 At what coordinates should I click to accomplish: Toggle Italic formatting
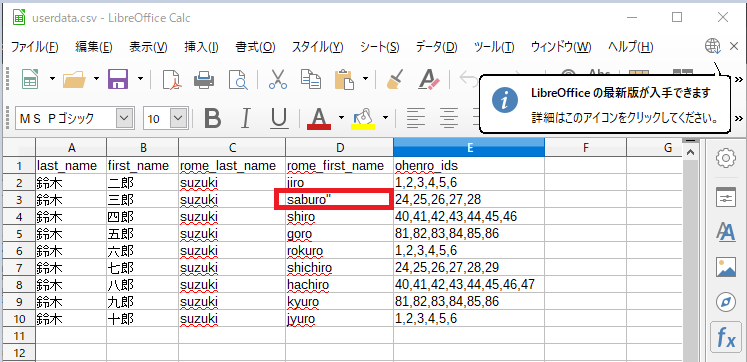click(245, 118)
